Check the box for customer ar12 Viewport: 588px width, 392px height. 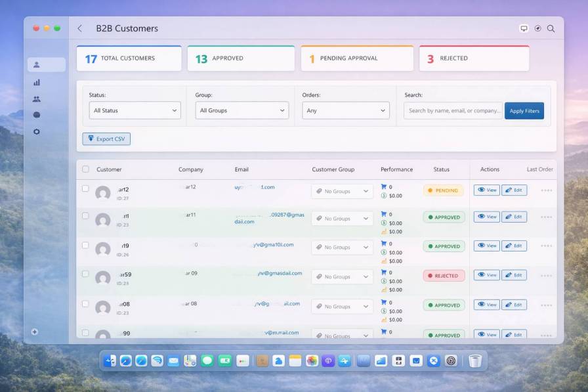85,188
